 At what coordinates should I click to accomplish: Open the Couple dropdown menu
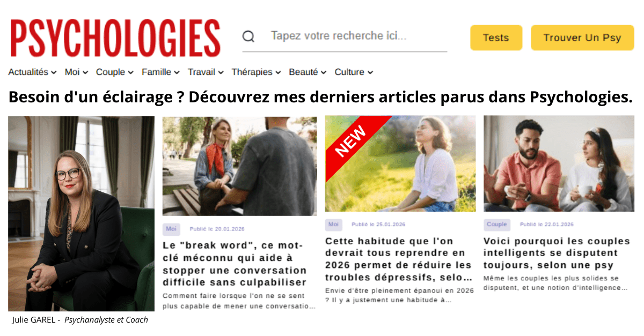click(114, 72)
